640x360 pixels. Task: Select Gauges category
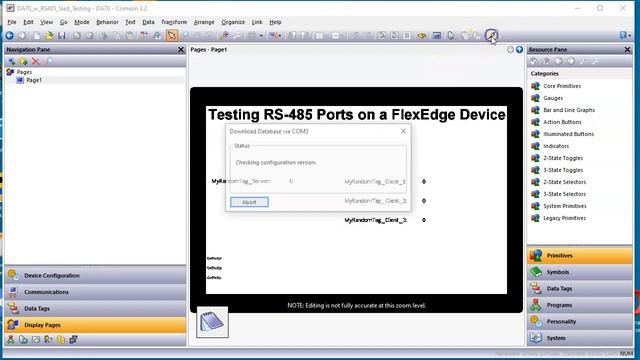(x=553, y=98)
